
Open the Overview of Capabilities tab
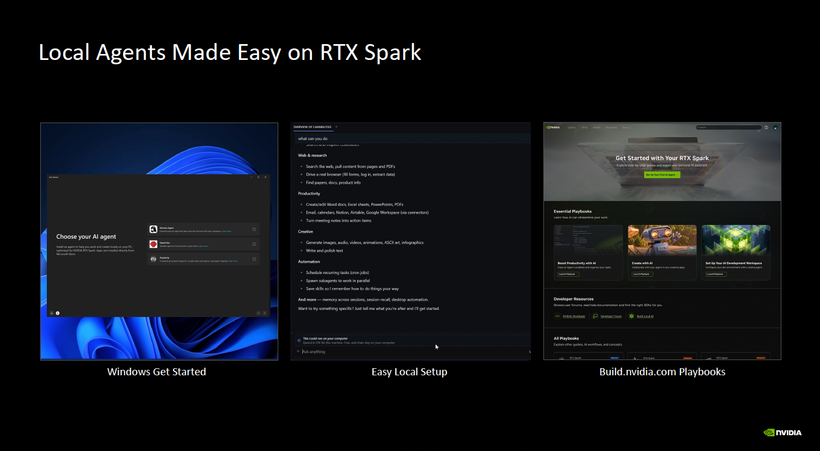312,127
